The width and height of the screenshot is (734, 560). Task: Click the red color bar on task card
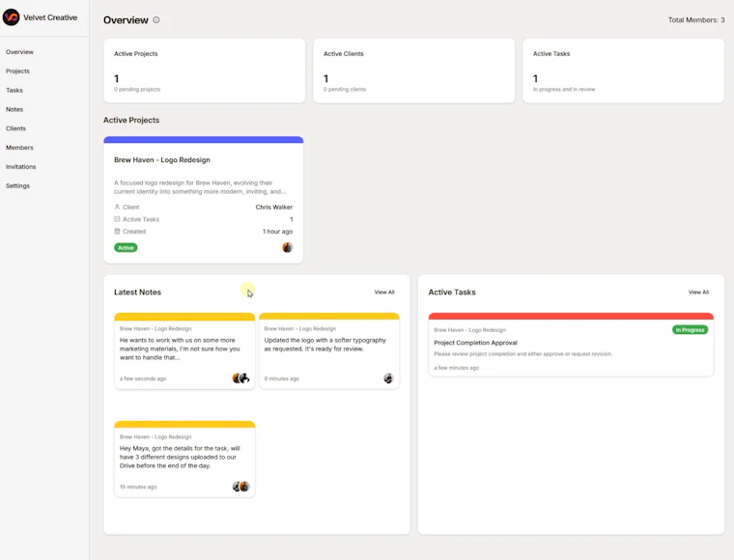(571, 317)
